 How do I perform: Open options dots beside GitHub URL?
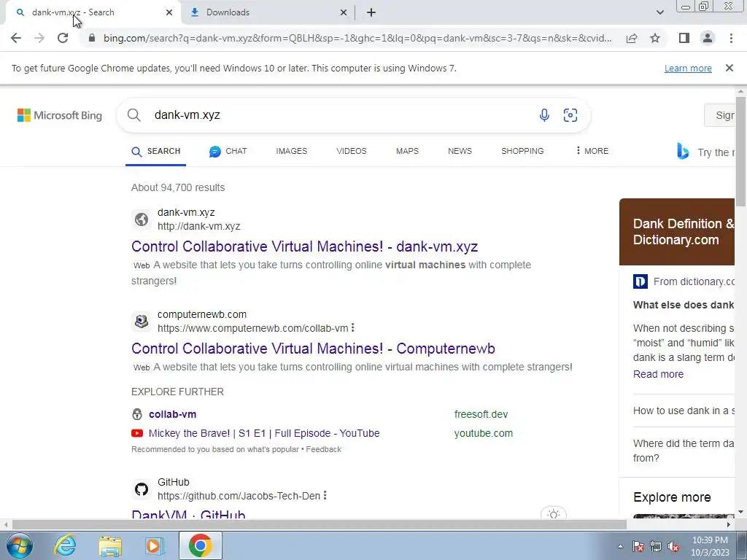[325, 495]
